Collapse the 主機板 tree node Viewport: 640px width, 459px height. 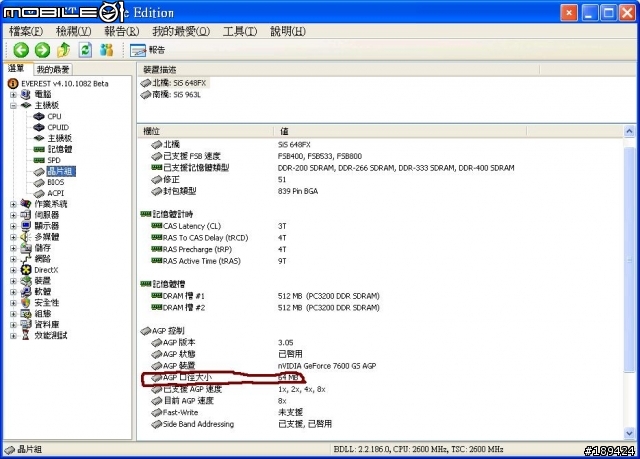pos(13,106)
